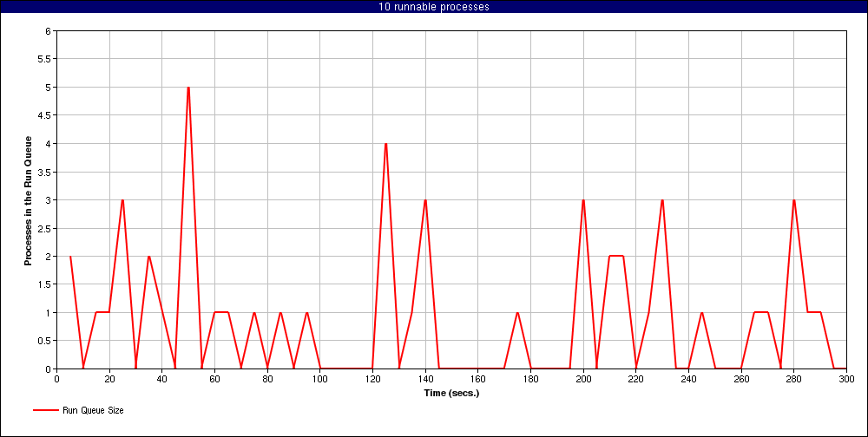Click the y-axis tick label "1.5"
The height and width of the screenshot is (437, 868).
tap(45, 284)
